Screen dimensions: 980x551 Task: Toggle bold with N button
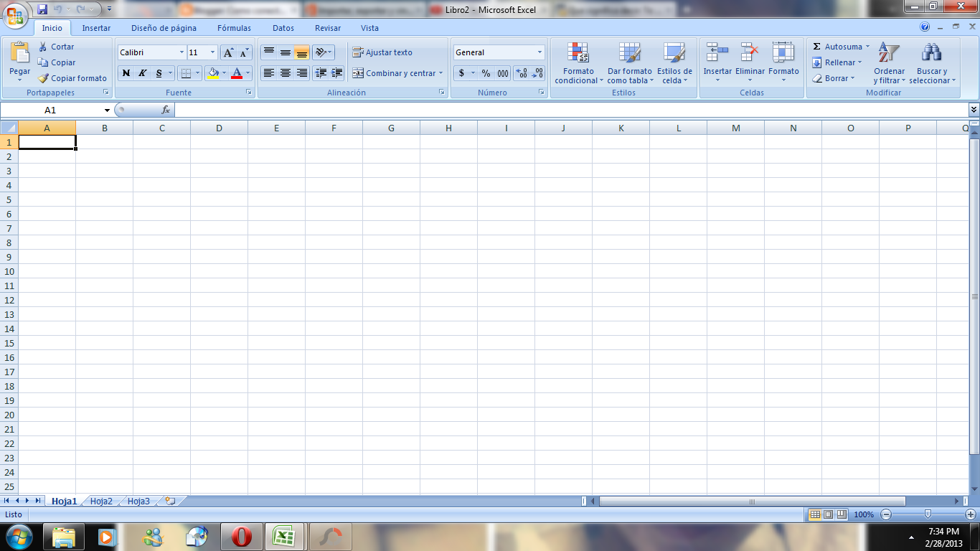pyautogui.click(x=126, y=73)
